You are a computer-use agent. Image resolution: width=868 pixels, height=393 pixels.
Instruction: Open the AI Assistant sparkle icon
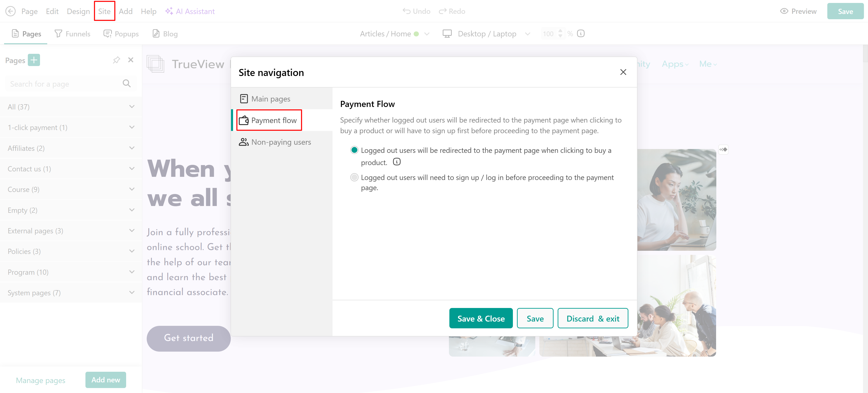pyautogui.click(x=169, y=11)
